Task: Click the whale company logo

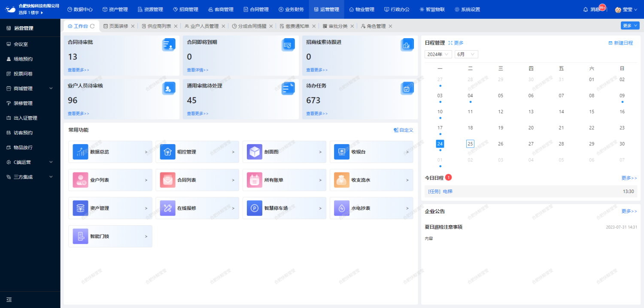Action: pos(11,9)
